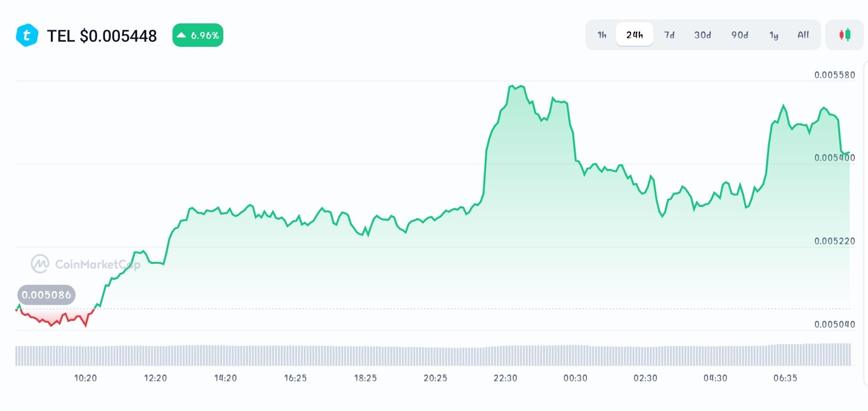Click the 6.96% change badge
This screenshot has height=411, width=868.
pyautogui.click(x=198, y=35)
